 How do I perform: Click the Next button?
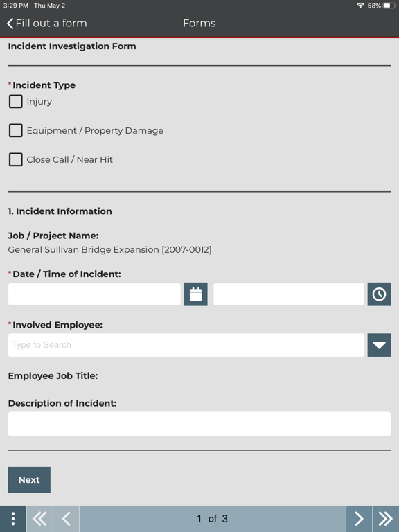click(x=29, y=480)
